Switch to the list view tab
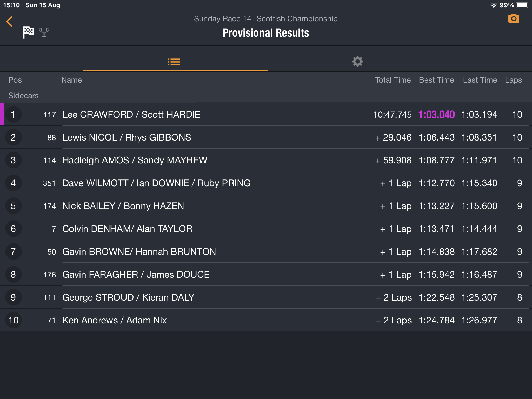The image size is (532, 399). click(174, 62)
